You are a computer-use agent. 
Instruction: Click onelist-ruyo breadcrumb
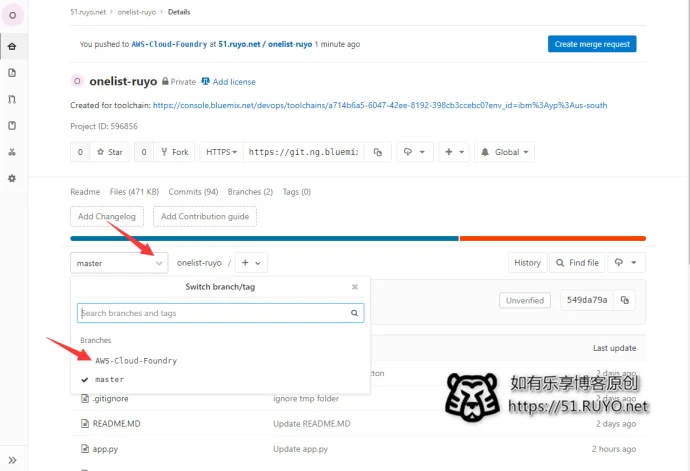[136, 12]
